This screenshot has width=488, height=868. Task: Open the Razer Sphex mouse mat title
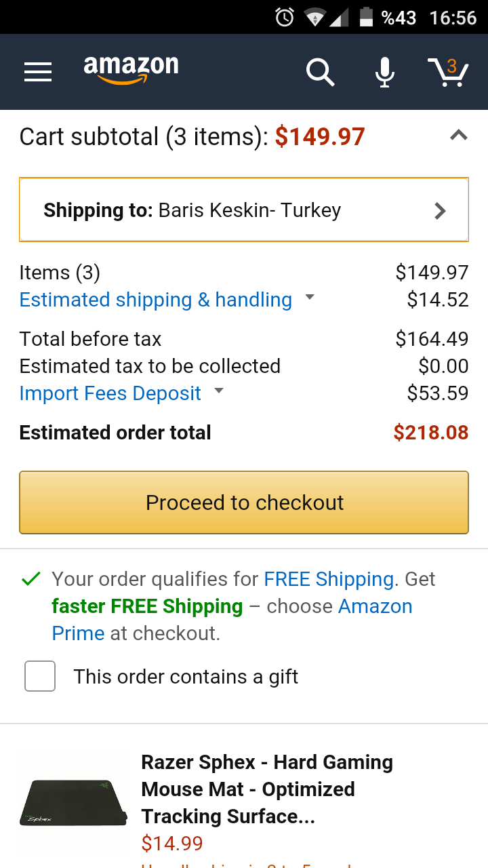pyautogui.click(x=267, y=789)
